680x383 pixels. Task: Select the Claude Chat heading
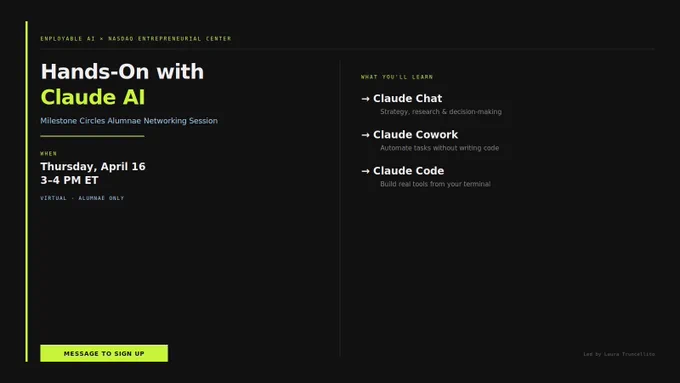pyautogui.click(x=407, y=98)
